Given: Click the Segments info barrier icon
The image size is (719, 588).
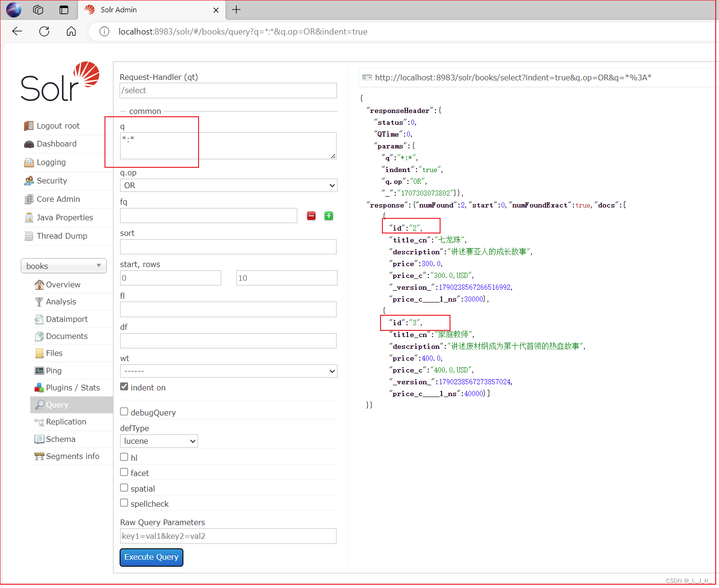Looking at the screenshot, I should pos(39,456).
